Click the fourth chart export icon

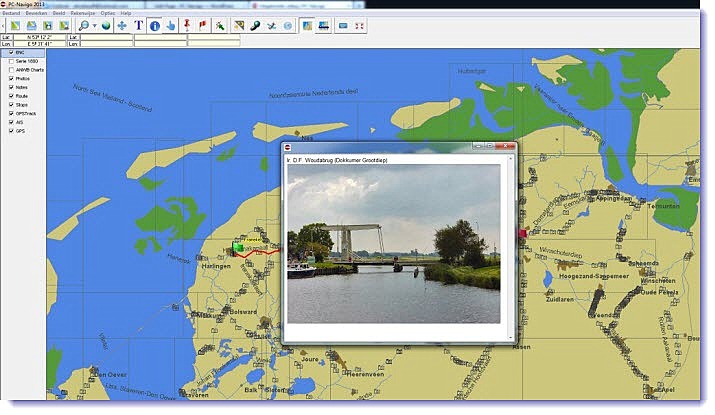64,26
